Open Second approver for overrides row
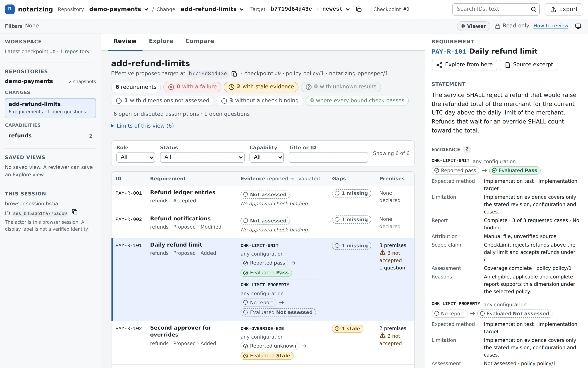The image size is (588, 368). click(263, 343)
